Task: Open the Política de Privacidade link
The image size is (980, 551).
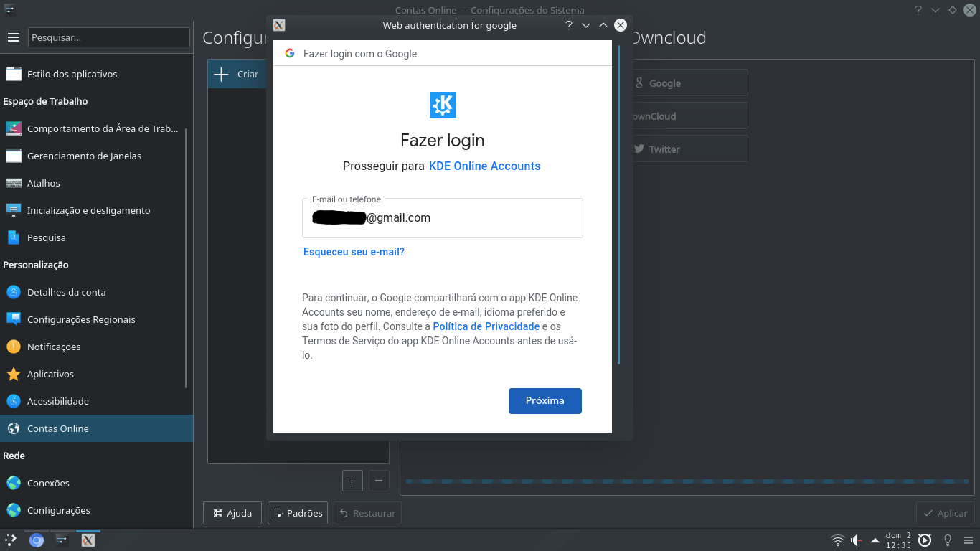Action: coord(486,326)
